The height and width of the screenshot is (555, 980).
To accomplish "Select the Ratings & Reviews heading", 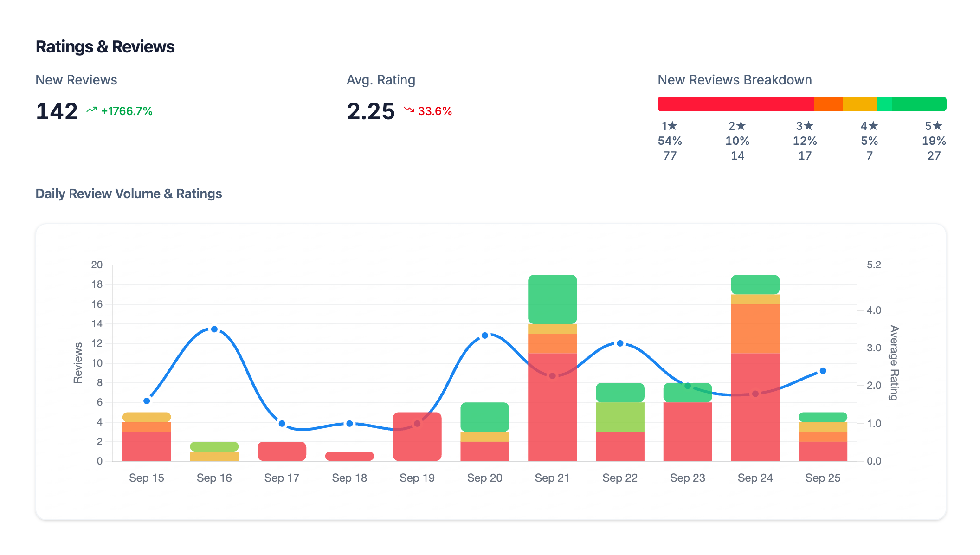I will (x=105, y=46).
